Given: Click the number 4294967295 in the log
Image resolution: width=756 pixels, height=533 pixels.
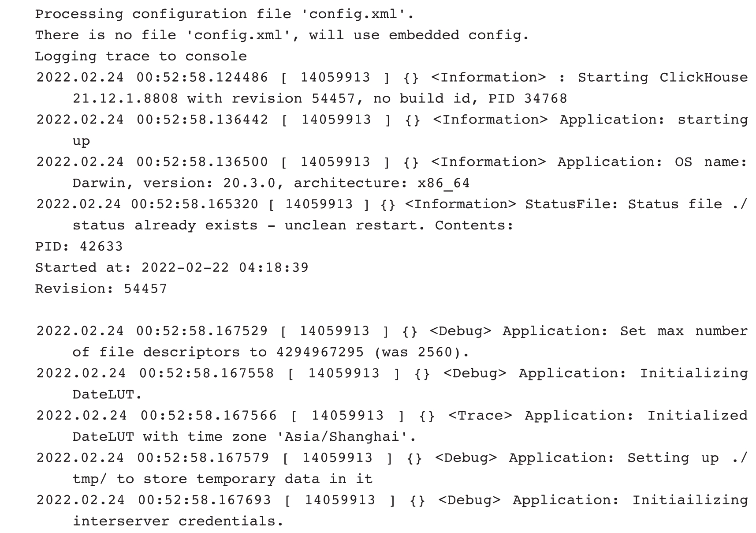Looking at the screenshot, I should click(320, 352).
